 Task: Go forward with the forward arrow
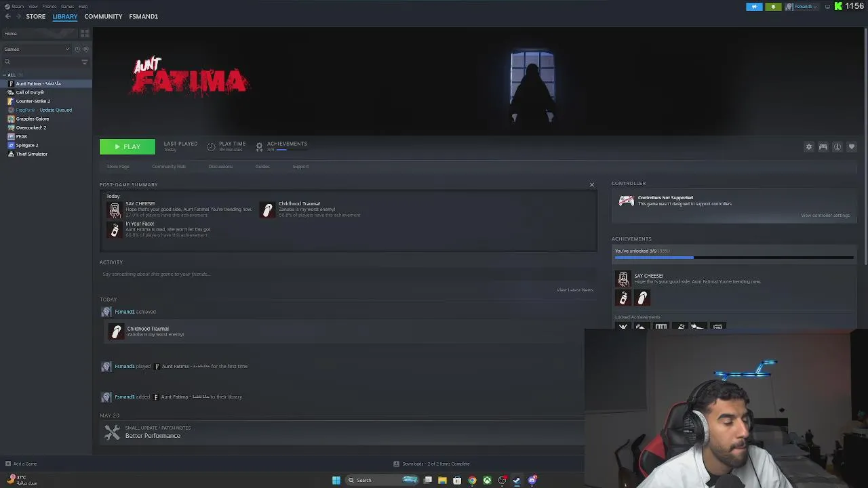coord(18,16)
